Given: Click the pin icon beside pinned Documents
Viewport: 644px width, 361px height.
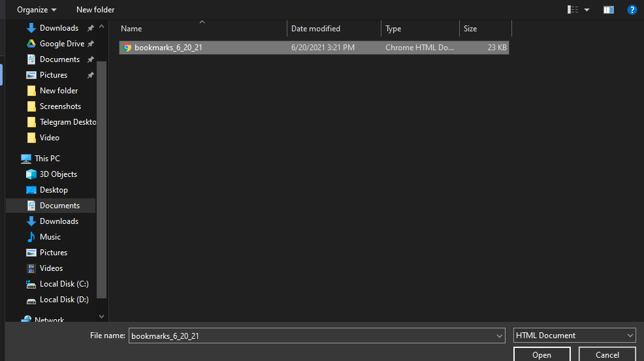Looking at the screenshot, I should pos(90,59).
